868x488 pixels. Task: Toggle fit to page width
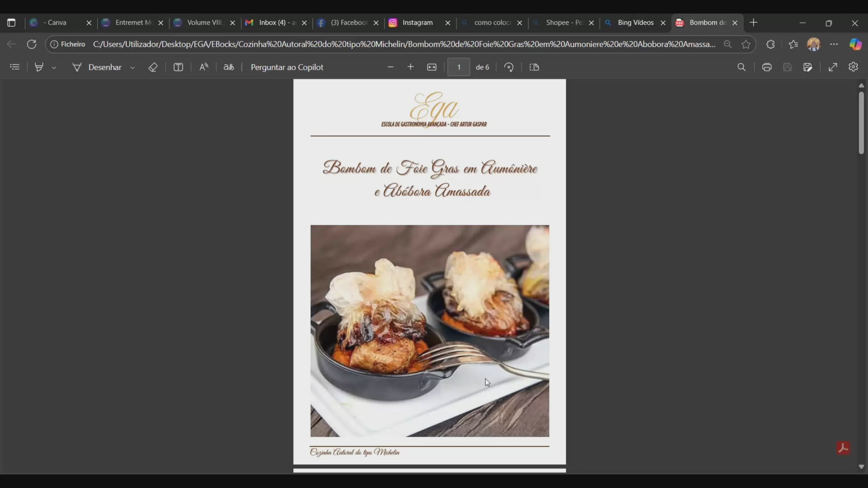coord(432,67)
